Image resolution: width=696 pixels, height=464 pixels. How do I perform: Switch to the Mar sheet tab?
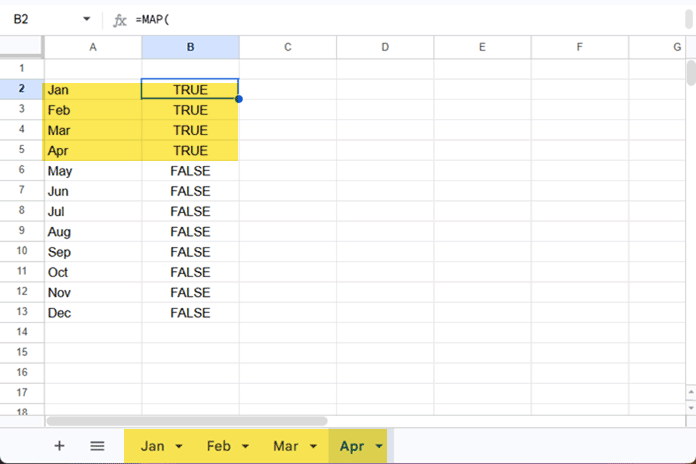(x=285, y=446)
